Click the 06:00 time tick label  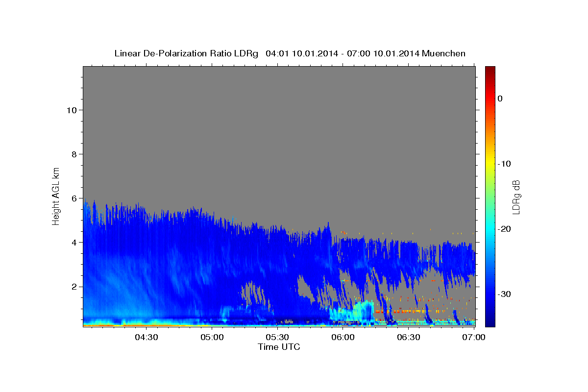343,337
